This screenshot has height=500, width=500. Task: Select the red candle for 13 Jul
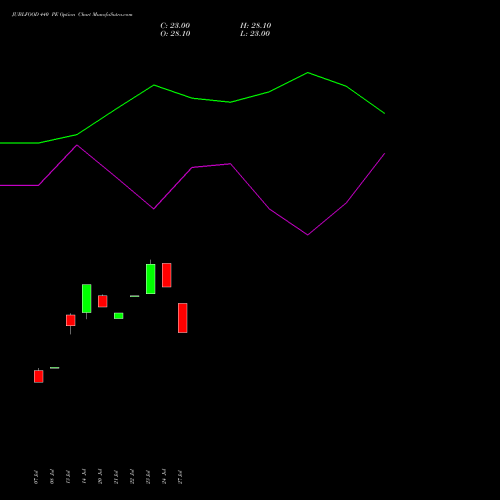point(71,320)
